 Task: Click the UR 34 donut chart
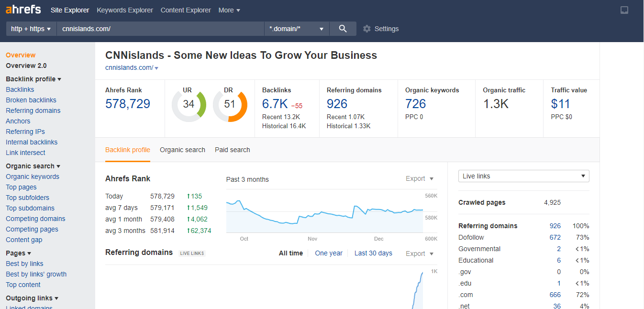[x=189, y=104]
